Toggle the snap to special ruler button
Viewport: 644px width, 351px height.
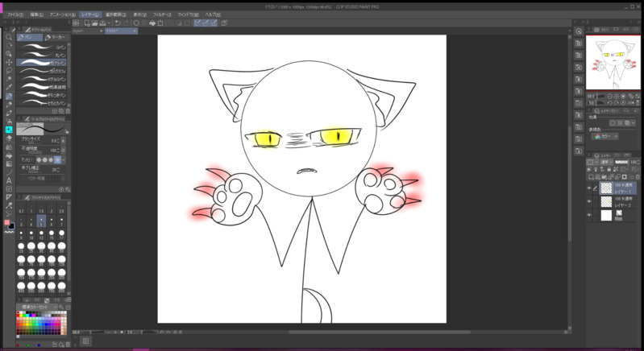pyautogui.click(x=206, y=23)
